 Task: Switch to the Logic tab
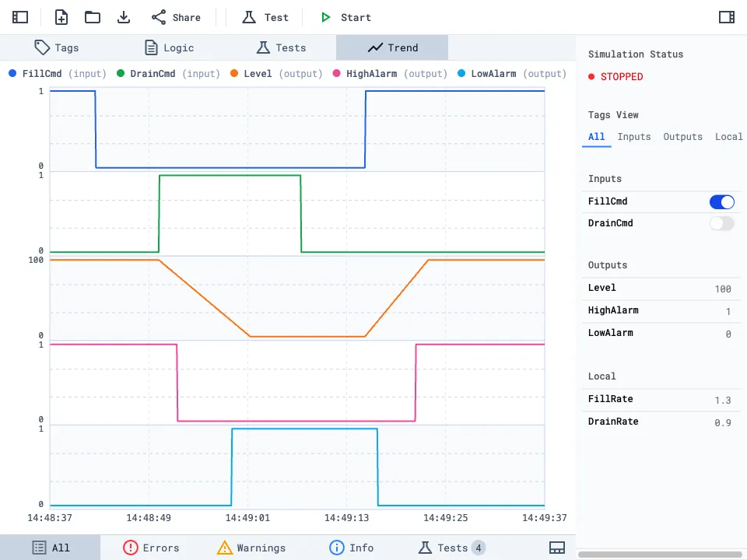pyautogui.click(x=168, y=47)
